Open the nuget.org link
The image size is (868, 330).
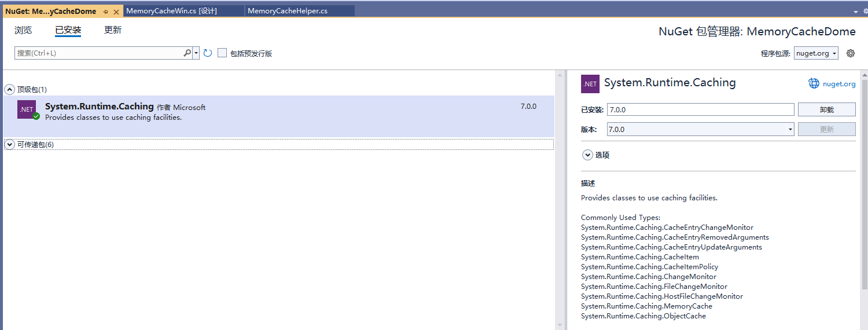[839, 84]
